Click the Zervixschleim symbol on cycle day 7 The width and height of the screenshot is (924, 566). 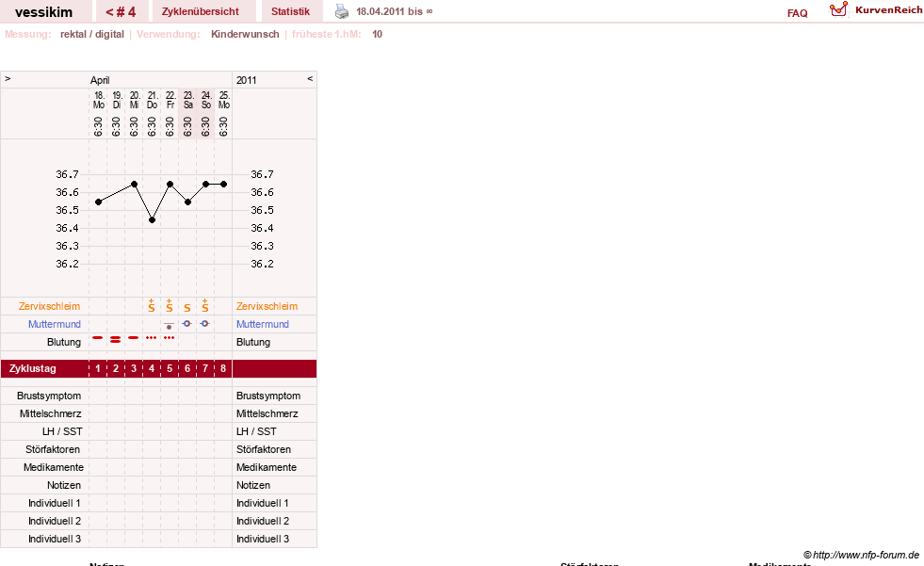205,306
